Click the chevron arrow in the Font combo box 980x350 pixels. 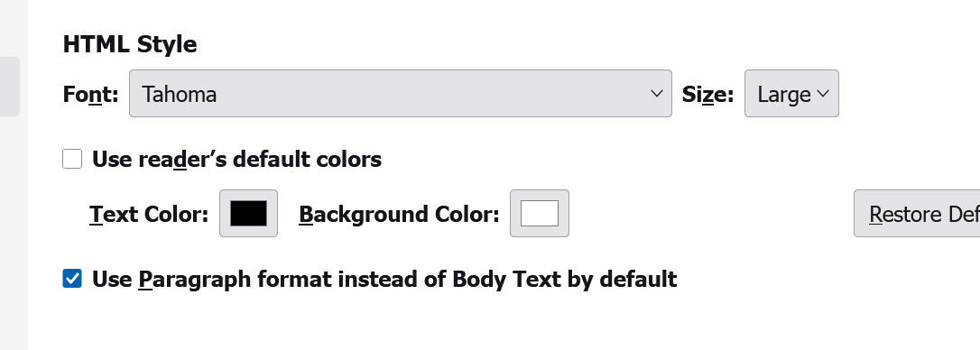coord(656,94)
